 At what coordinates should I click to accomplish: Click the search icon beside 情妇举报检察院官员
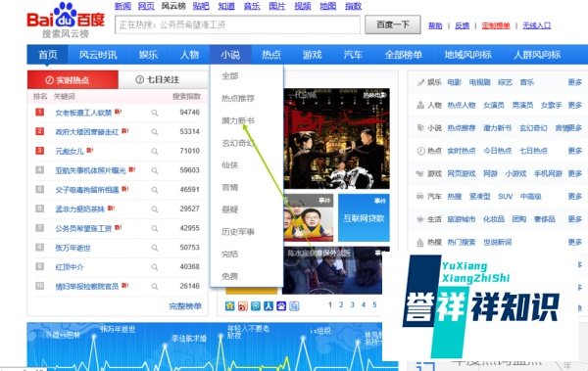pos(155,286)
